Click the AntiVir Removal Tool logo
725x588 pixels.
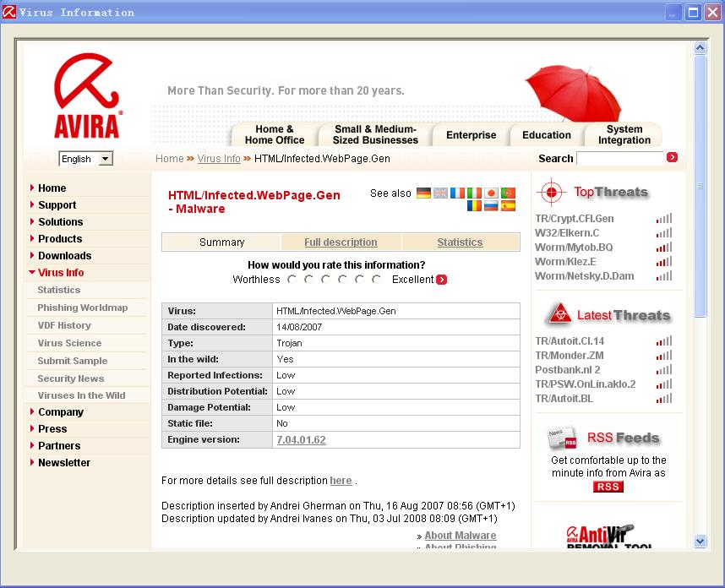pos(608,536)
